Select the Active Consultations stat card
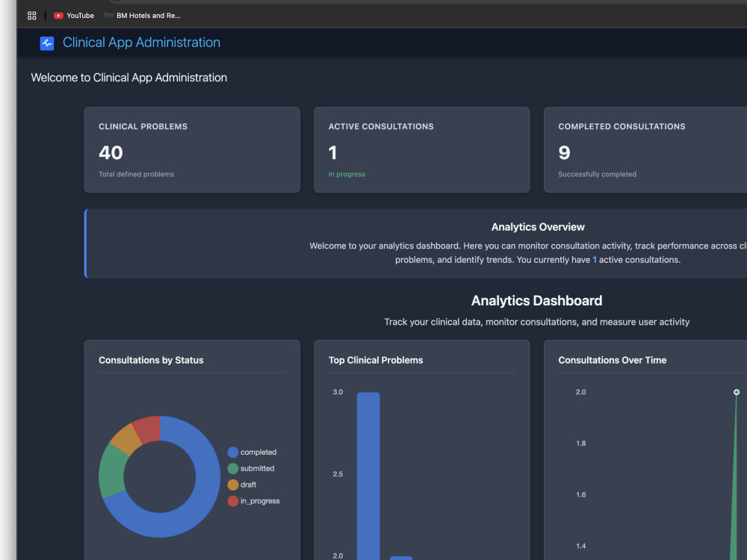747x560 pixels. tap(421, 149)
